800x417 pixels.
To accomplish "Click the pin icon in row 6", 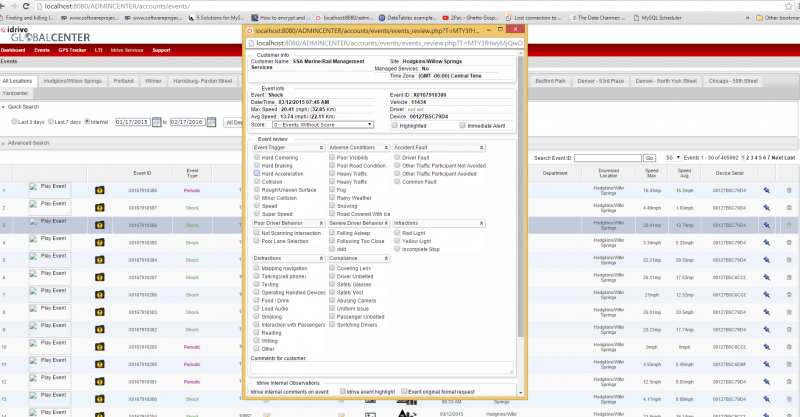I will pos(767,276).
